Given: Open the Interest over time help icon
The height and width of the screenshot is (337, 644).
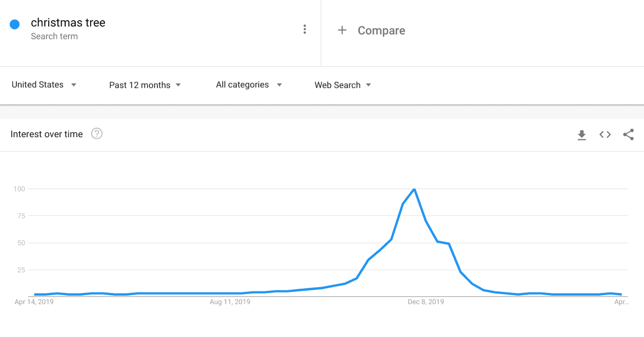Looking at the screenshot, I should (97, 134).
